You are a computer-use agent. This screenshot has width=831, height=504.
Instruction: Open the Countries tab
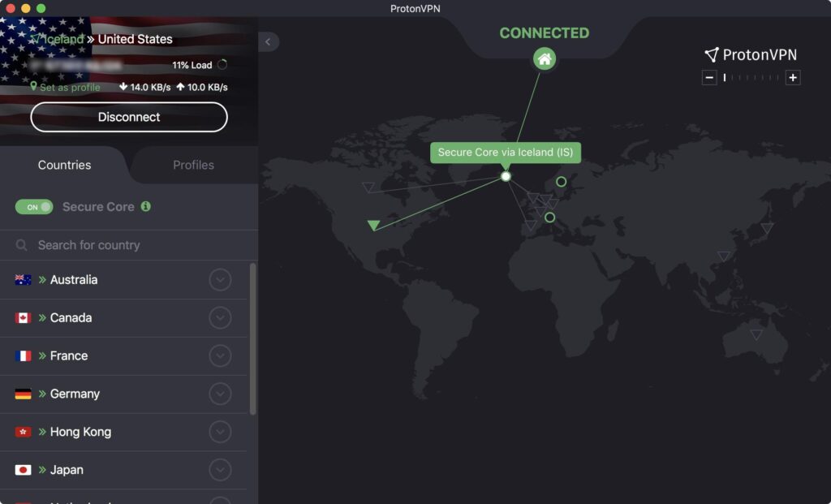[64, 165]
